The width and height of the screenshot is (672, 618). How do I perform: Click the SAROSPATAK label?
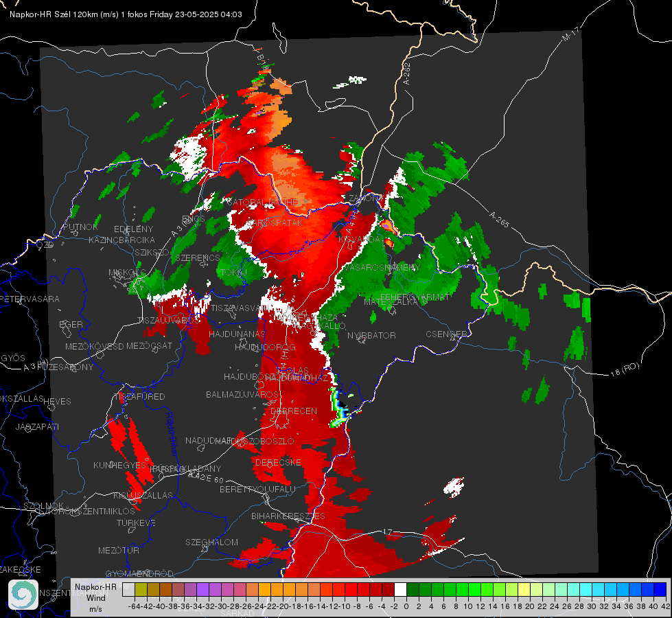(275, 222)
